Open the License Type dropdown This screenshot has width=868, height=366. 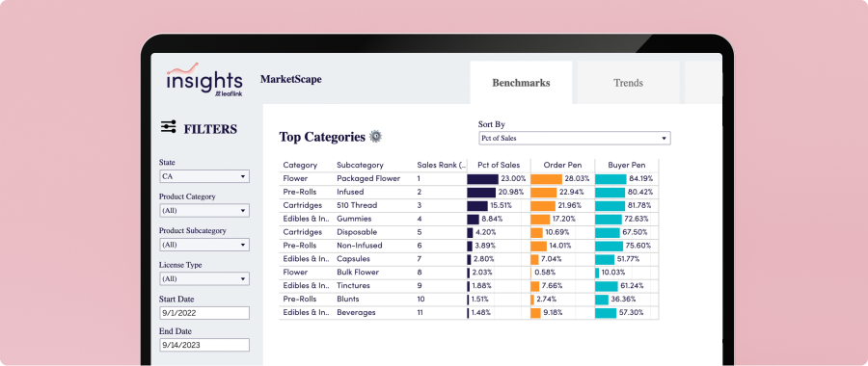pyautogui.click(x=204, y=278)
